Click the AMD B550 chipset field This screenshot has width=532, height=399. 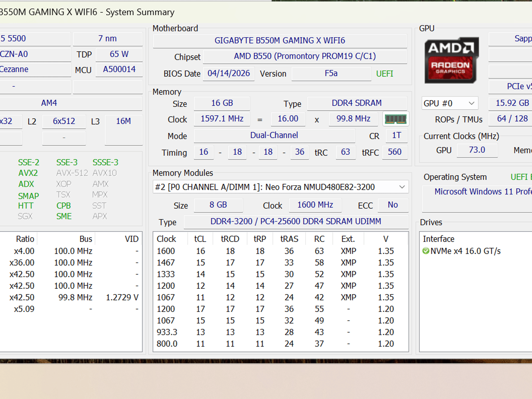point(305,56)
